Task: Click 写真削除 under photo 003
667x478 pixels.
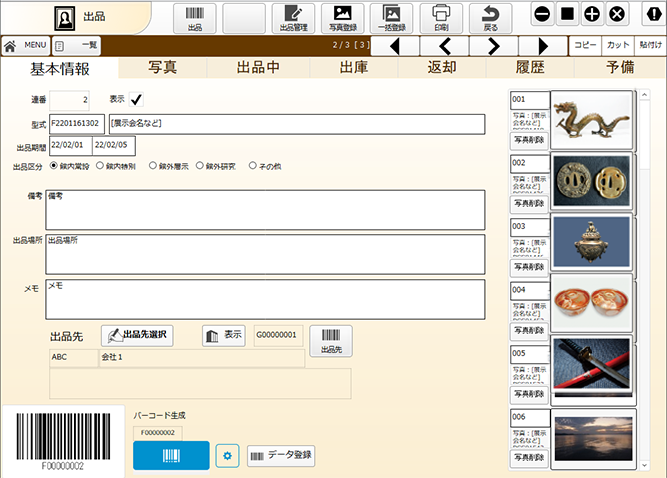Action: [529, 266]
